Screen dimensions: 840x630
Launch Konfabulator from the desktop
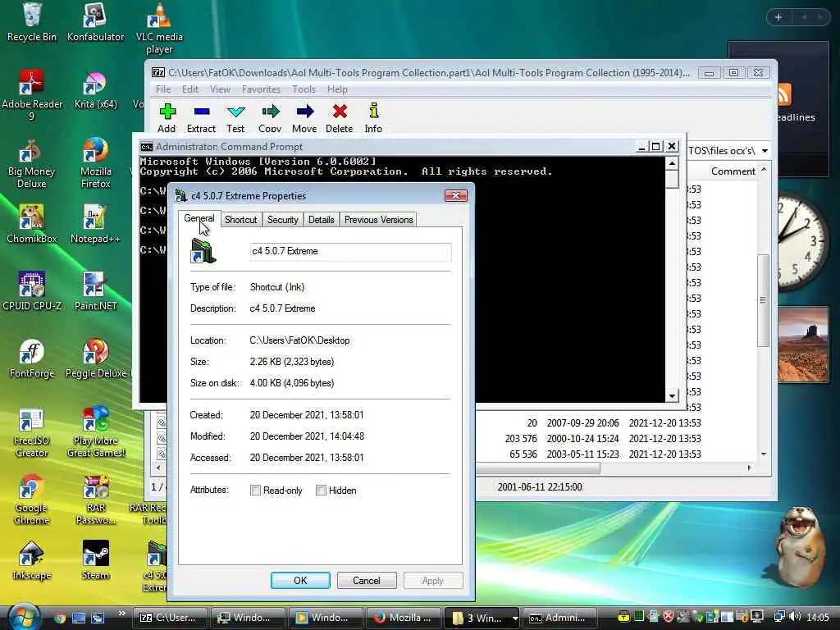pos(95,22)
